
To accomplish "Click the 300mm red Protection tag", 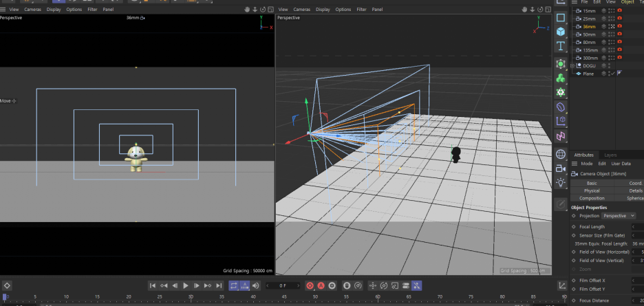I will pos(619,58).
